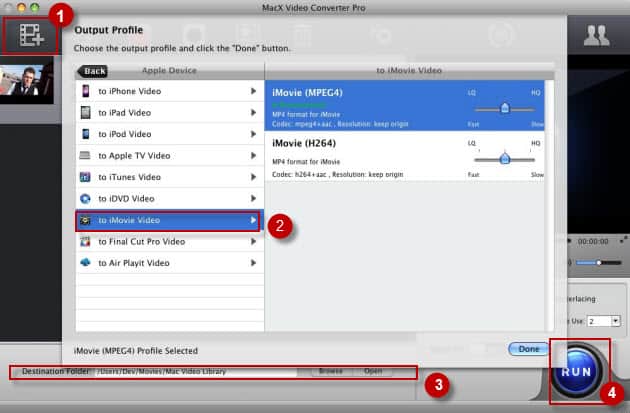Expand the Air Playit Video arrow
Screen dimensions: 630x413
point(253,263)
